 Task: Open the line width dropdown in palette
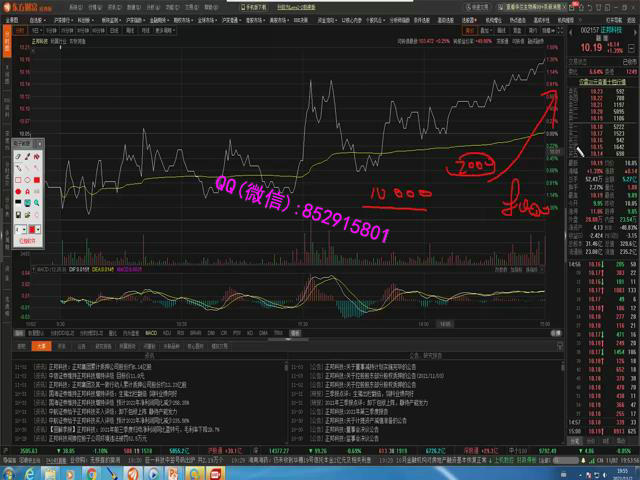click(x=20, y=229)
